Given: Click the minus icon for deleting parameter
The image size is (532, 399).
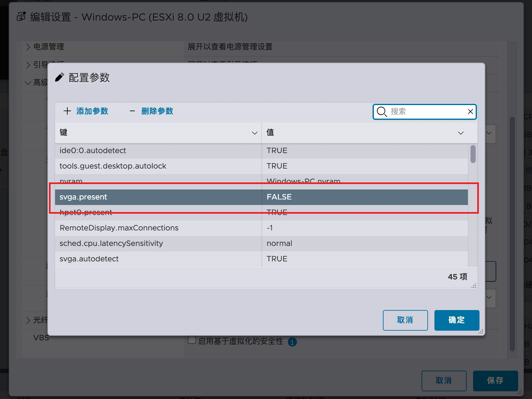Looking at the screenshot, I should point(132,111).
